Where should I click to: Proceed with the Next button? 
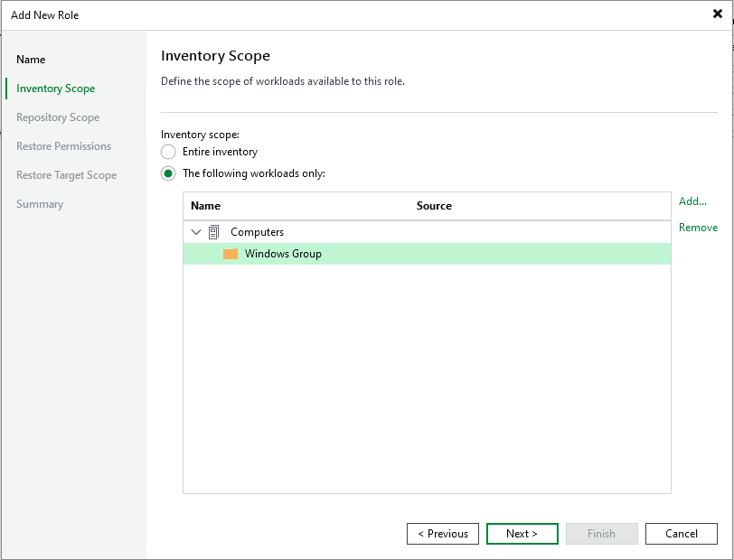click(522, 534)
